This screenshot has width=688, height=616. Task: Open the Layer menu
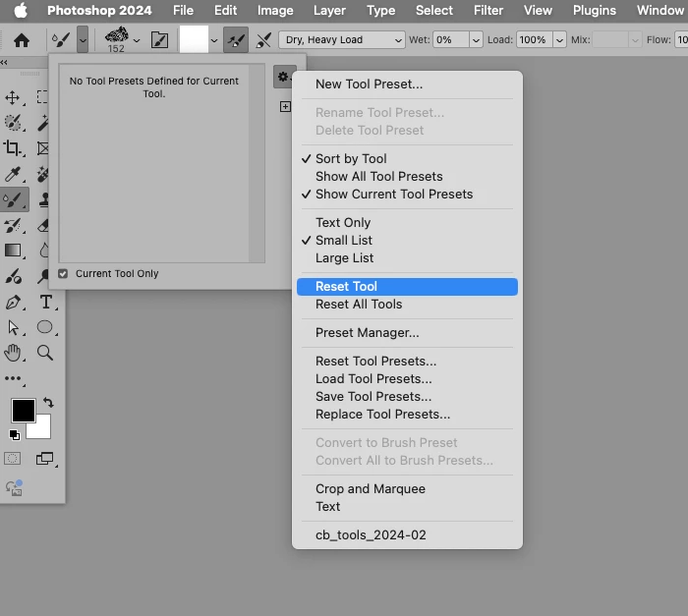[x=329, y=10]
